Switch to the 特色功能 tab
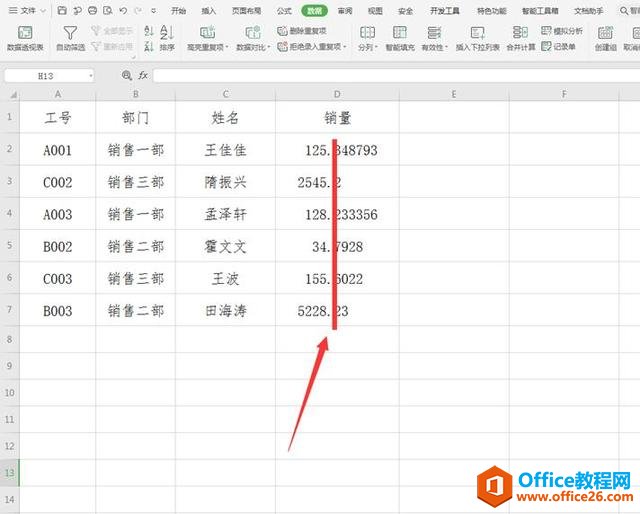 click(491, 11)
